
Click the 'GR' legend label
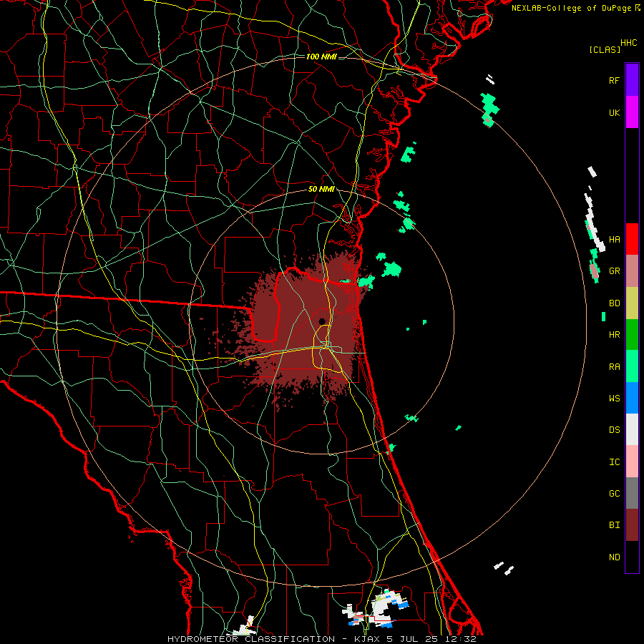(x=614, y=271)
